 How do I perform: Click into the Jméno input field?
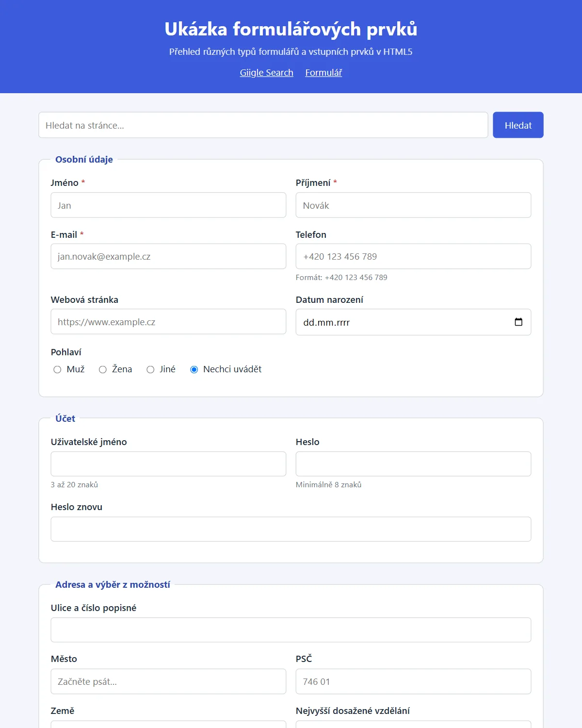168,205
